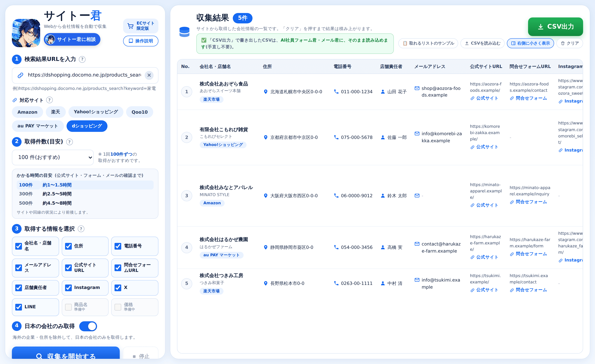Viewport: 595px width, 364px height.
Task: Open help icon beside 取得する情報を選択
Action: pyautogui.click(x=81, y=229)
